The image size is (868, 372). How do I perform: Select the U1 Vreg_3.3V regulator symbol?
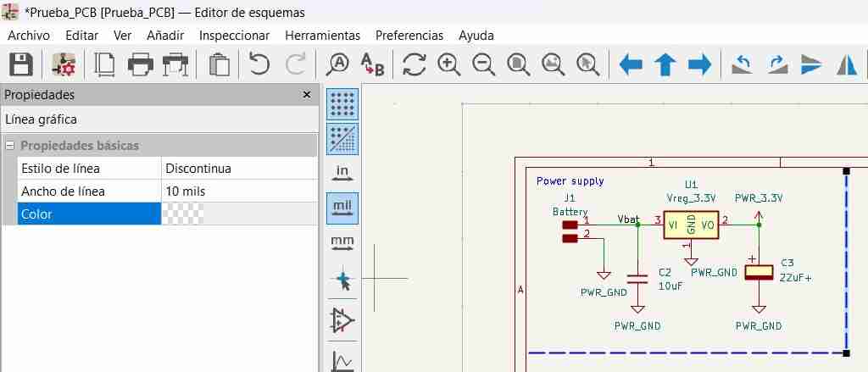(691, 225)
